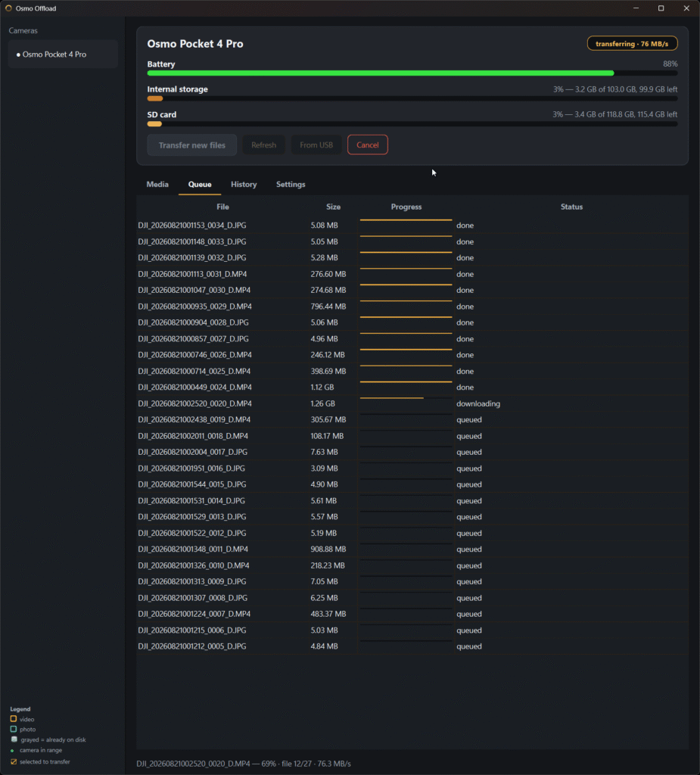Click the Refresh button

(263, 145)
